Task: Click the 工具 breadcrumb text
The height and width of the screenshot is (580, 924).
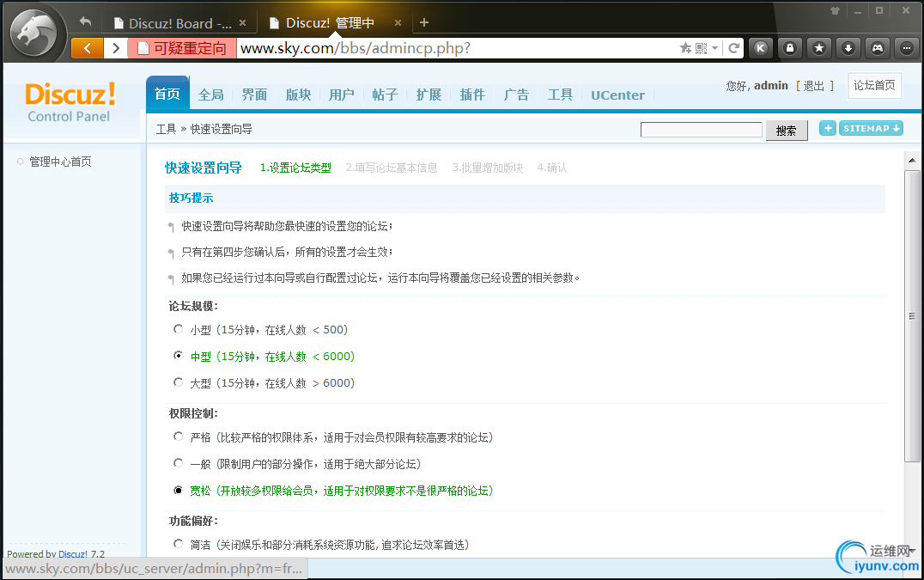Action: [167, 129]
